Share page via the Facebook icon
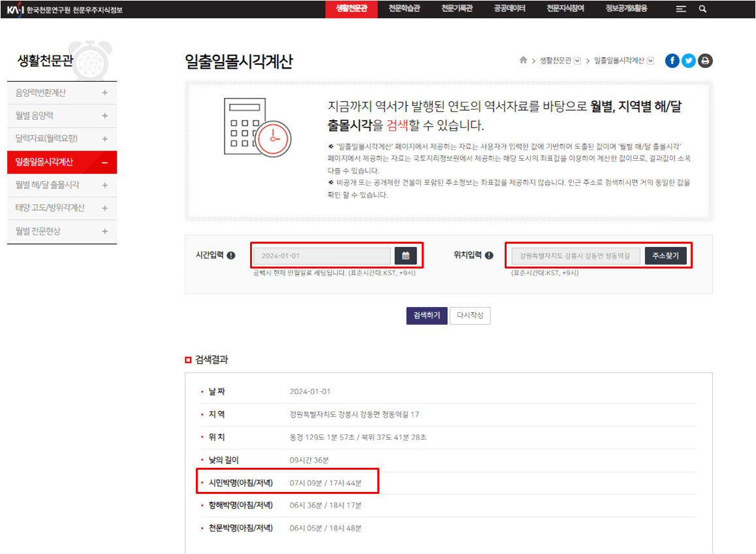 point(672,60)
